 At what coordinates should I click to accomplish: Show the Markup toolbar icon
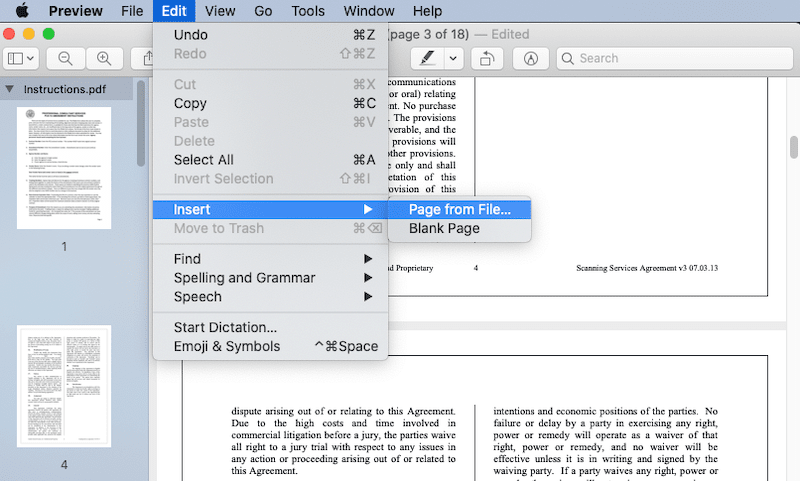pyautogui.click(x=531, y=58)
